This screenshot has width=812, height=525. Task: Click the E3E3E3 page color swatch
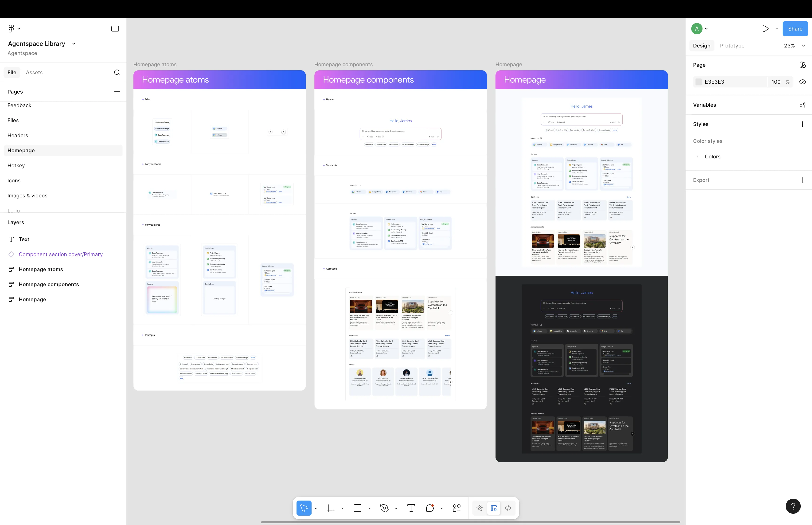coord(698,82)
